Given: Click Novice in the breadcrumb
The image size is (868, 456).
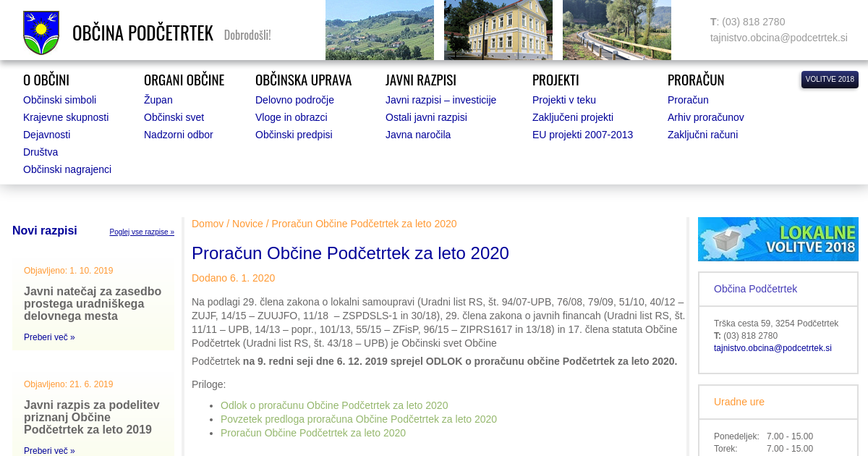Looking at the screenshot, I should (x=247, y=224).
